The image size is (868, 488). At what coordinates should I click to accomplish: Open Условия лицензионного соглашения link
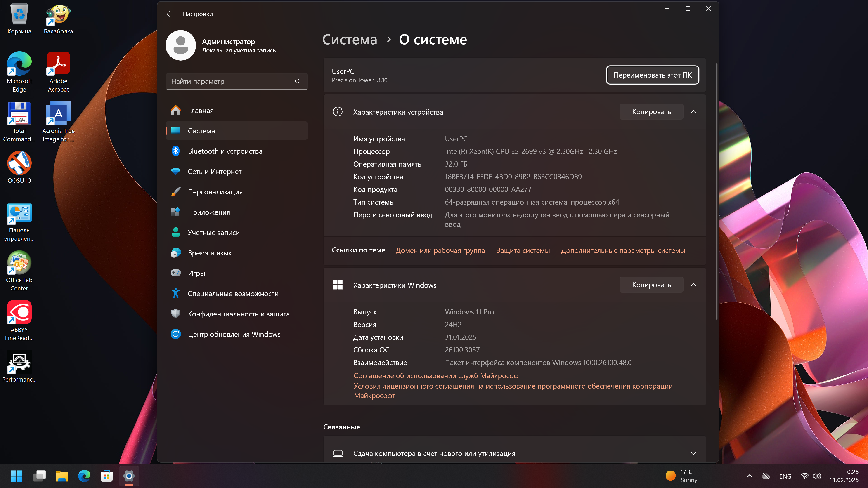pos(513,391)
